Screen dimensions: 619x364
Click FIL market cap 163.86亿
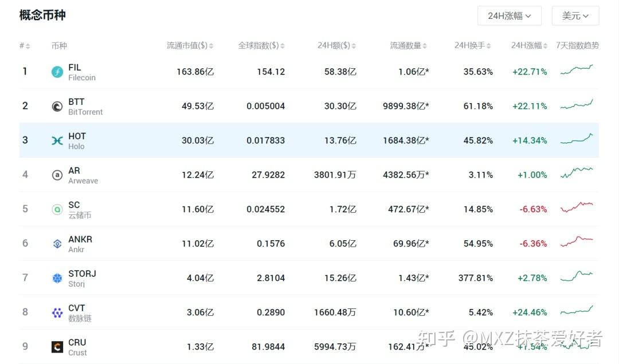(x=195, y=72)
